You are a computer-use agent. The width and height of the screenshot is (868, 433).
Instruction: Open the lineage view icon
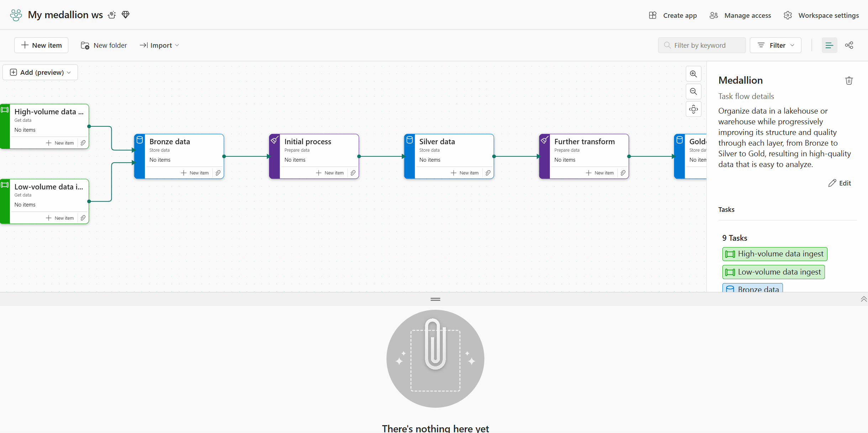(849, 45)
